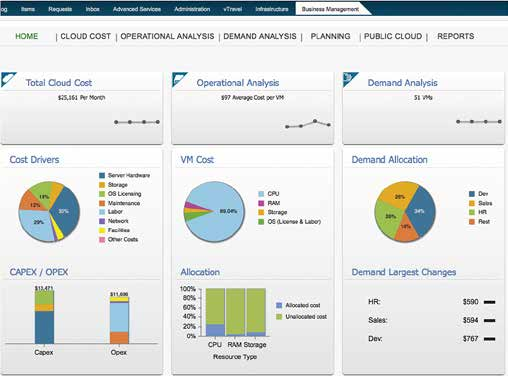The width and height of the screenshot is (508, 376).
Task: Click the RAM legend swatch in VM Cost
Action: click(x=261, y=203)
